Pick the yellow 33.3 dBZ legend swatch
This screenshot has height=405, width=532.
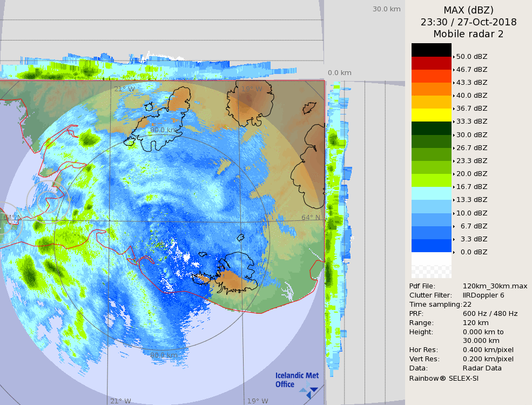431,115
